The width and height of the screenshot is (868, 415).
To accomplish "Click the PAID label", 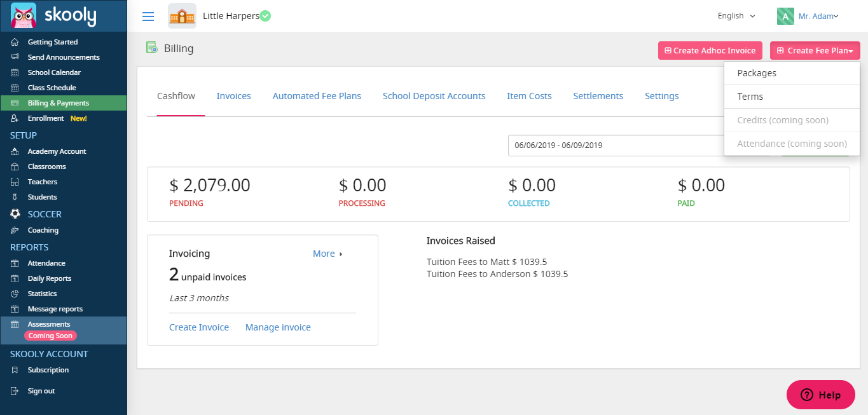I will pos(686,203).
